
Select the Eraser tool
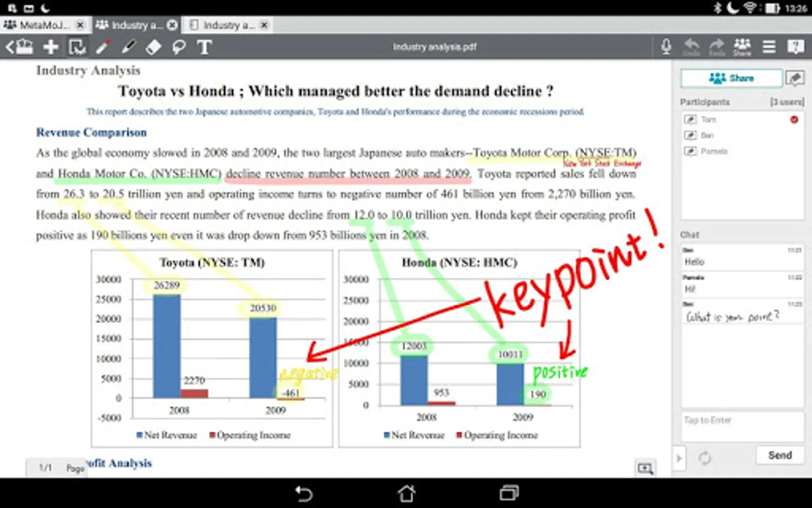[153, 47]
